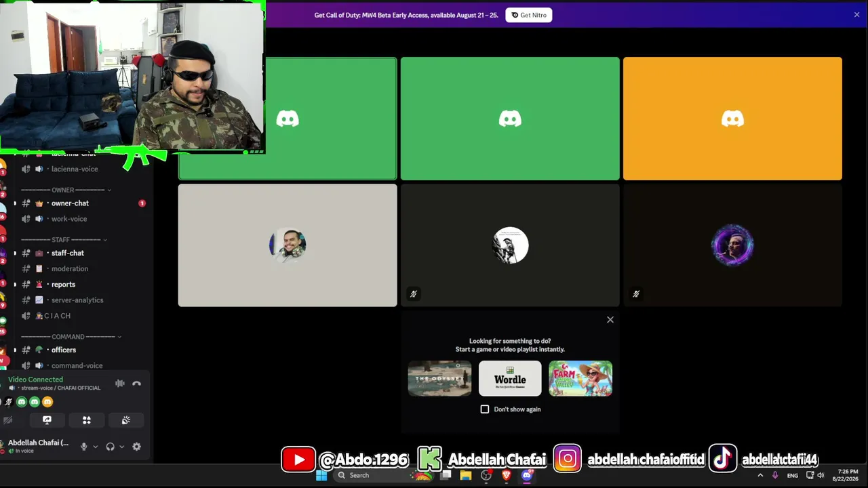Select the tile with white statue avatar
The image size is (868, 488).
coord(510,245)
